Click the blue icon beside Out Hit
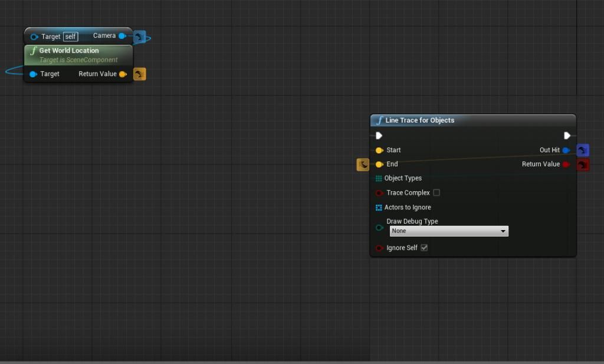Screen dimensions: 604x364 pyautogui.click(x=583, y=150)
